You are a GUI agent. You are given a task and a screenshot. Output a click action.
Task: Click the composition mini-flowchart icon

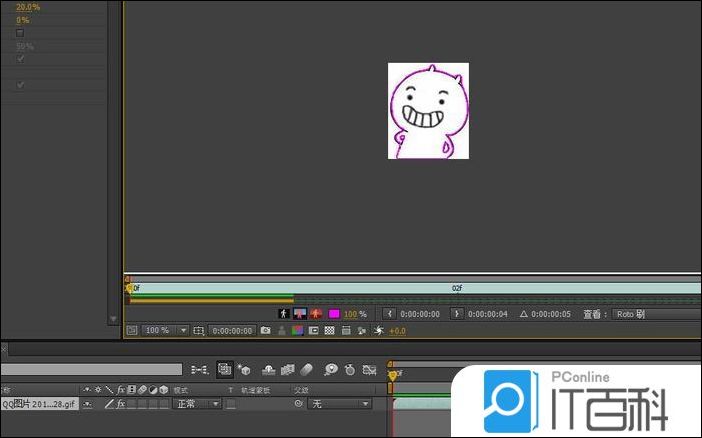198,369
